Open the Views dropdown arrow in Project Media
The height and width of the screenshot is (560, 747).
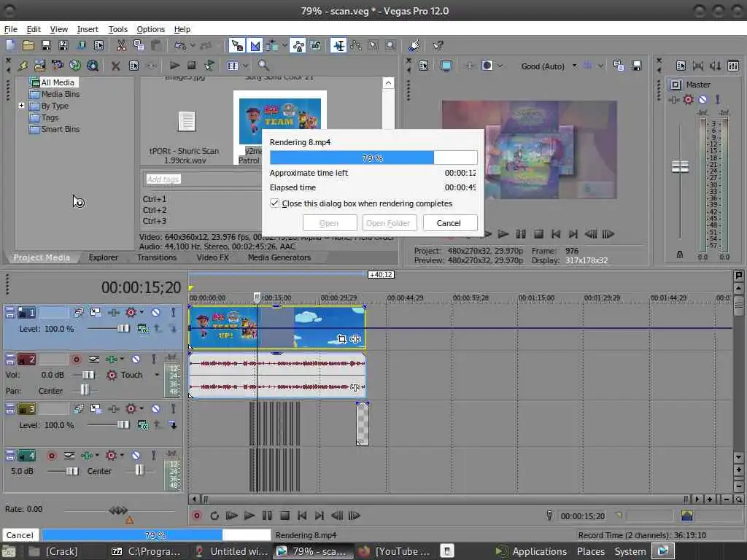[x=245, y=66]
